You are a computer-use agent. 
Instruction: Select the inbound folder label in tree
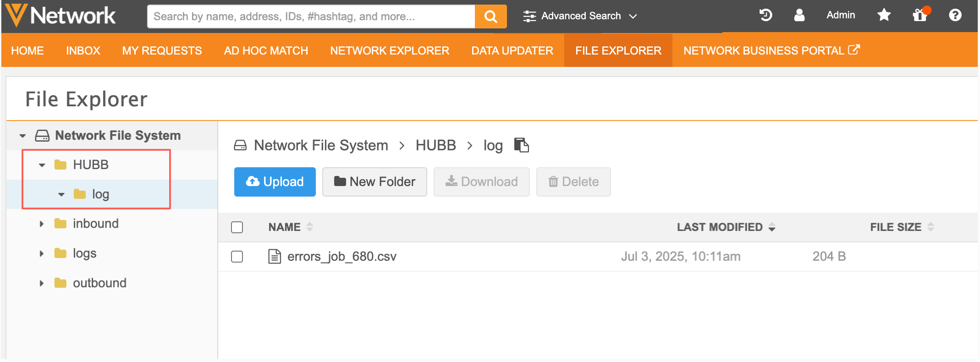96,224
